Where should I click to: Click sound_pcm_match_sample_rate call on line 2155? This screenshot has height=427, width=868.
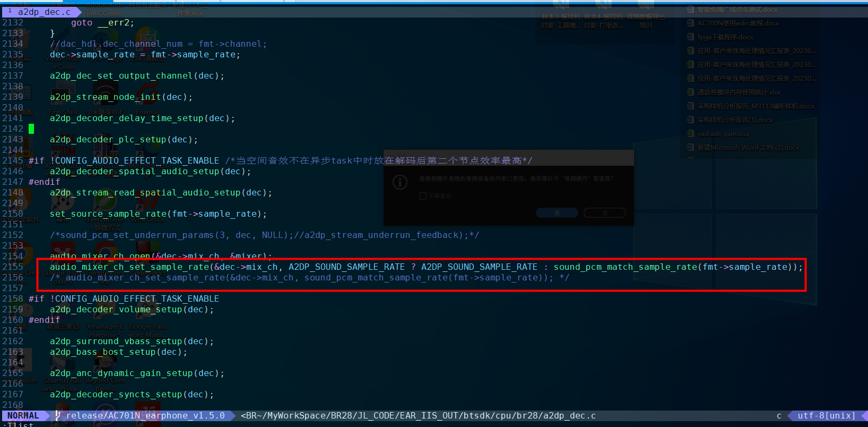tap(675, 267)
